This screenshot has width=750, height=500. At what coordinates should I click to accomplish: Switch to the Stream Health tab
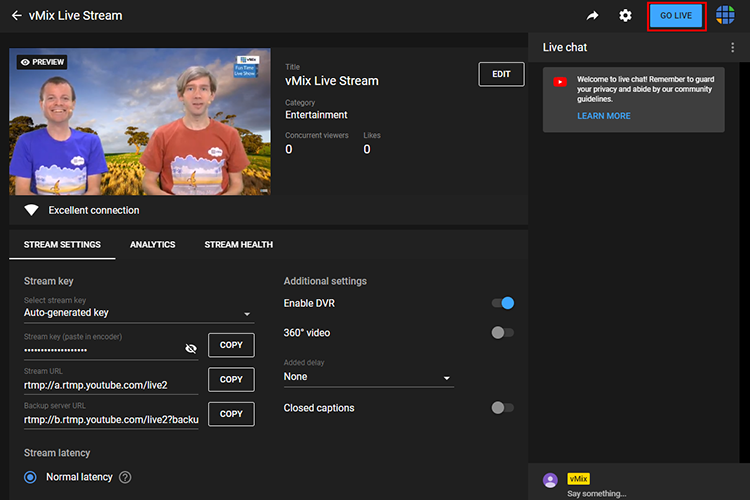tap(238, 244)
